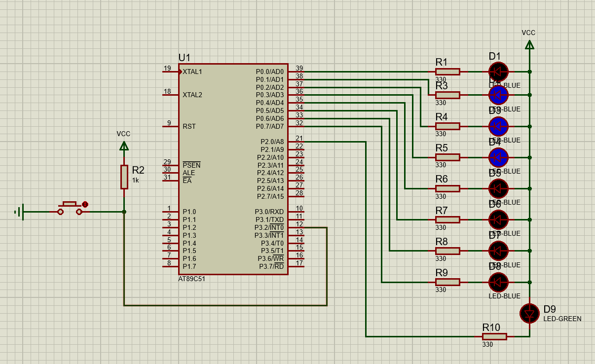The width and height of the screenshot is (595, 364).
Task: Click the red actuator dot on the push button
Action: click(x=85, y=204)
